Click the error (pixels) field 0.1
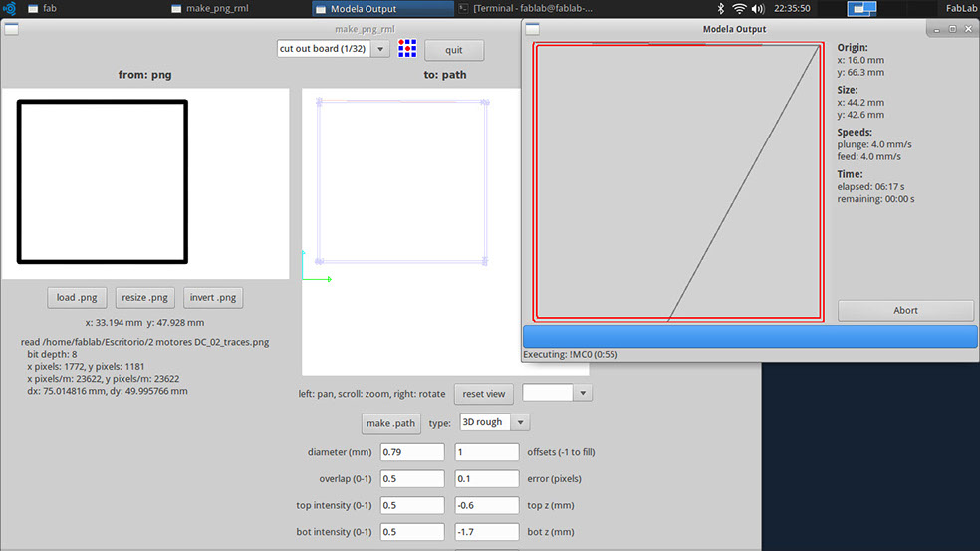Screen dimensions: 980x551 (x=487, y=479)
